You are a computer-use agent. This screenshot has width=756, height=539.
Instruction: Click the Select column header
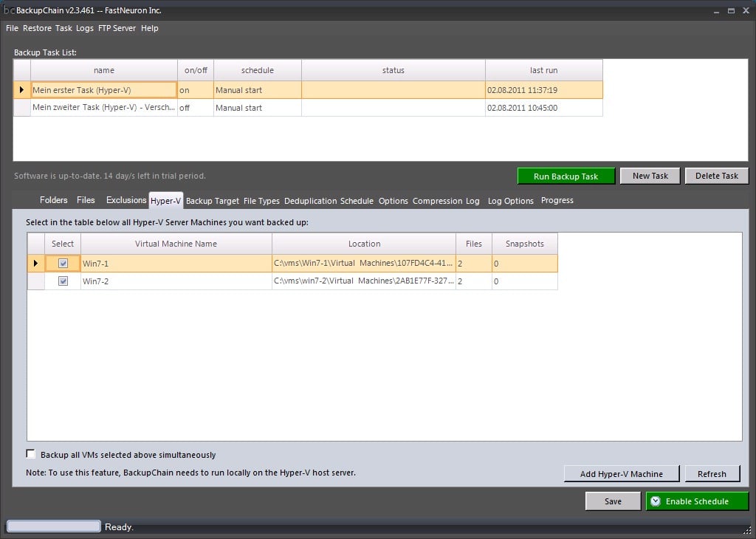63,244
